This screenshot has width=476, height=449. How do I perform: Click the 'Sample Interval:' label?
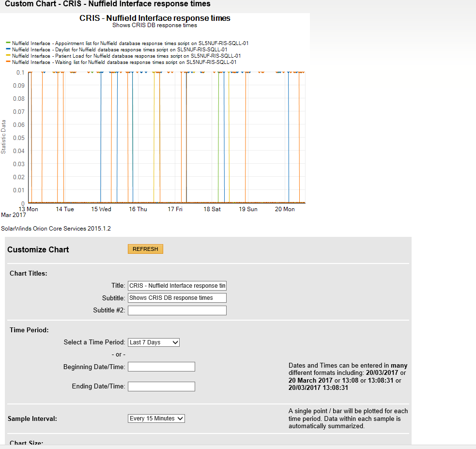[x=32, y=418]
